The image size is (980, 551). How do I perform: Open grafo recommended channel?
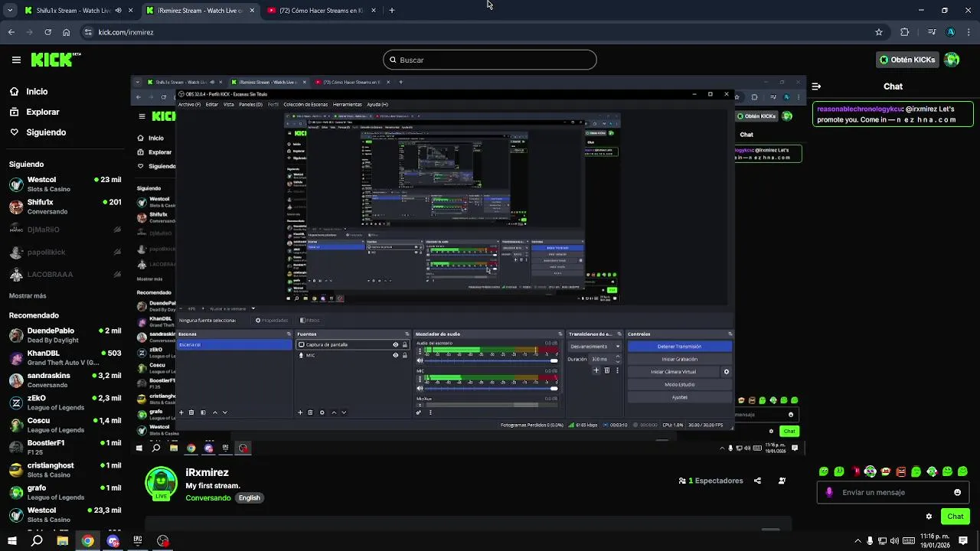pyautogui.click(x=65, y=492)
